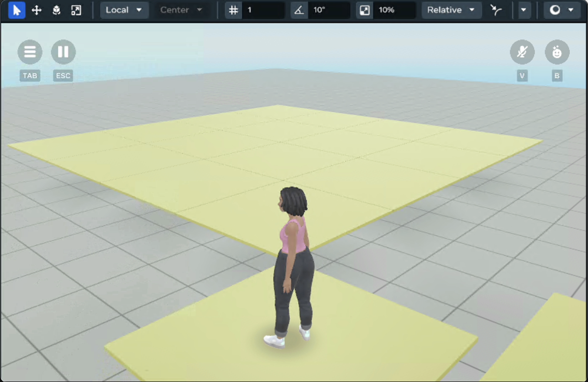The height and width of the screenshot is (382, 588).
Task: Toggle scale snapping icon
Action: pos(364,10)
